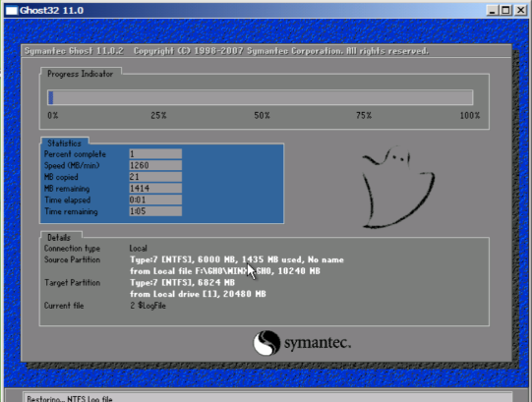Click the Time elapsed value field
This screenshot has width=532, height=402.
tap(155, 200)
